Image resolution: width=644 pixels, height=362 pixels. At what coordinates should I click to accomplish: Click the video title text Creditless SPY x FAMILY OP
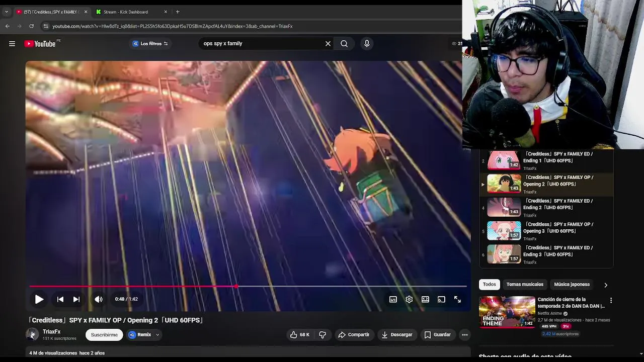point(116,320)
